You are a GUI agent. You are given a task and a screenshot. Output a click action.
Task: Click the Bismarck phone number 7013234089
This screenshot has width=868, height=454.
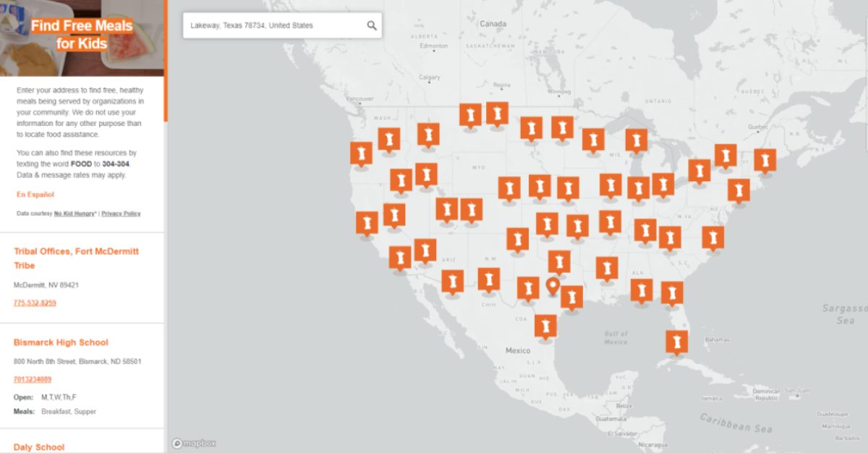(x=33, y=379)
